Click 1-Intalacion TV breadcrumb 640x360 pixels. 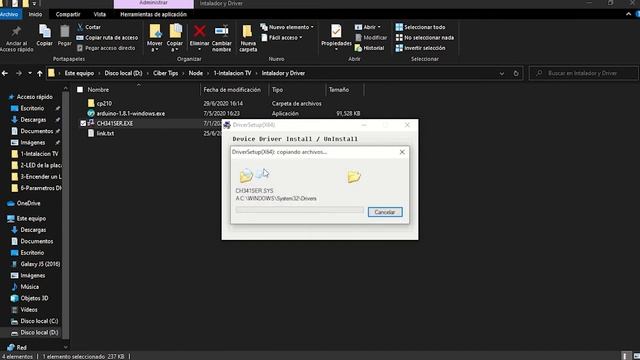(232, 73)
